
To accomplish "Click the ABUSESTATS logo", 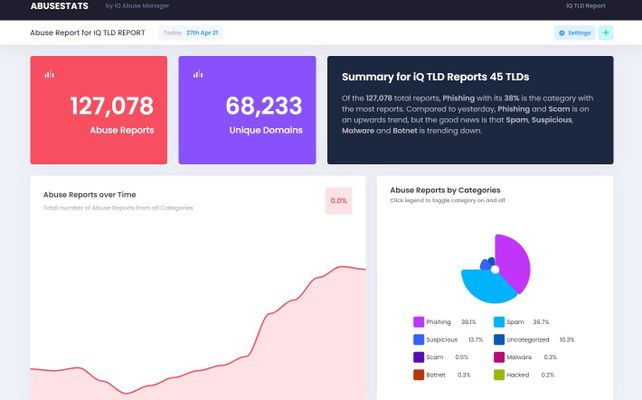I will (x=59, y=6).
